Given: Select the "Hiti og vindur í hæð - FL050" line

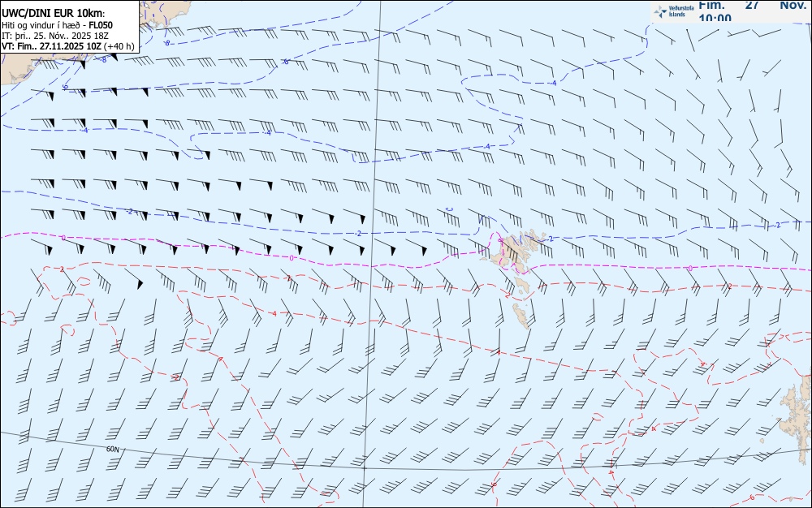Looking at the screenshot, I should coord(57,25).
